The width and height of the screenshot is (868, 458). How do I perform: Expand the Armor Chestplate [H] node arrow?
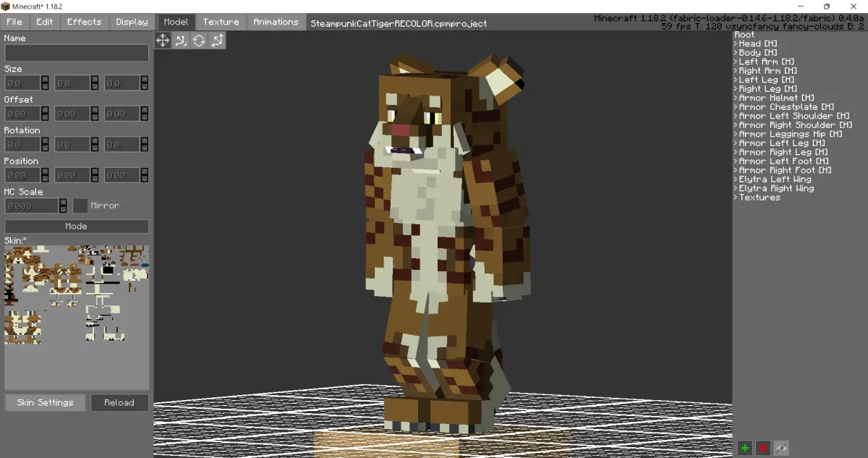click(736, 107)
